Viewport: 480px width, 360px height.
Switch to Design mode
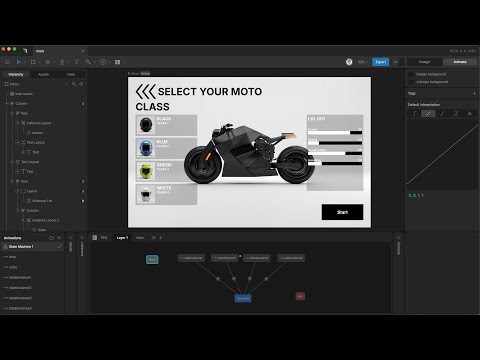[x=424, y=62]
